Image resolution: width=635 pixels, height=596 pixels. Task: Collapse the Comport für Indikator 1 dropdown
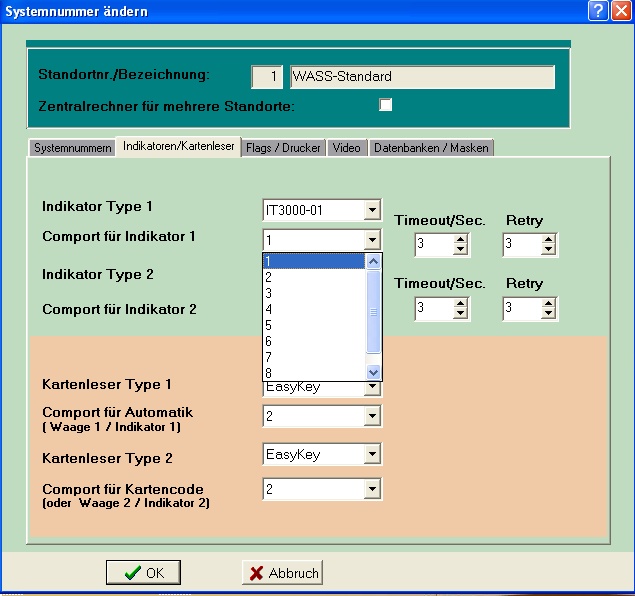click(x=372, y=240)
